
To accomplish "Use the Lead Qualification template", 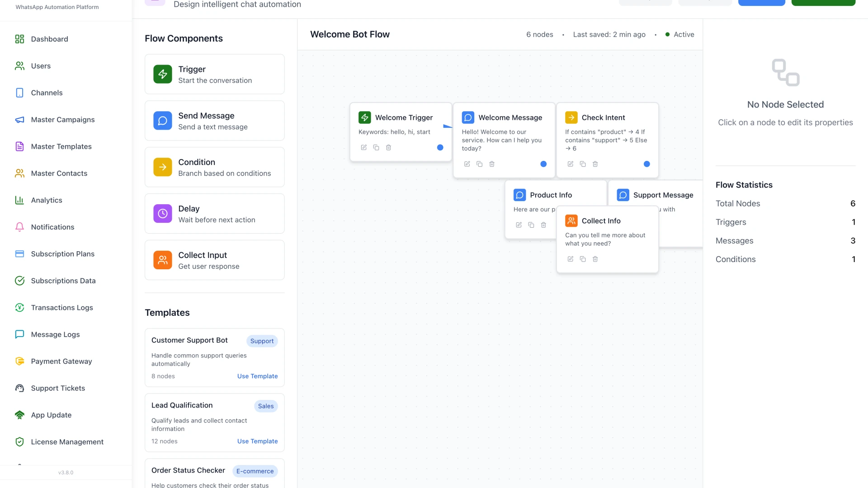I will (x=257, y=441).
